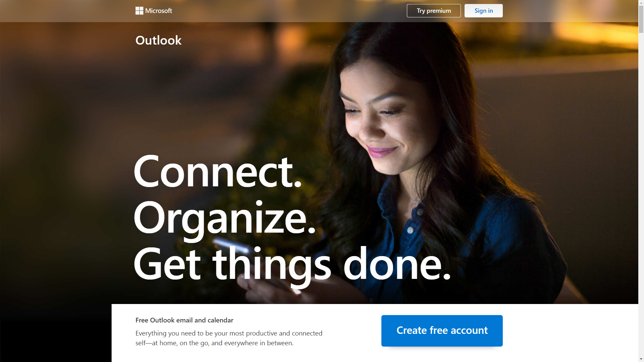Click the scrollbar up arrow
This screenshot has width=644, height=362.
[x=641, y=3]
